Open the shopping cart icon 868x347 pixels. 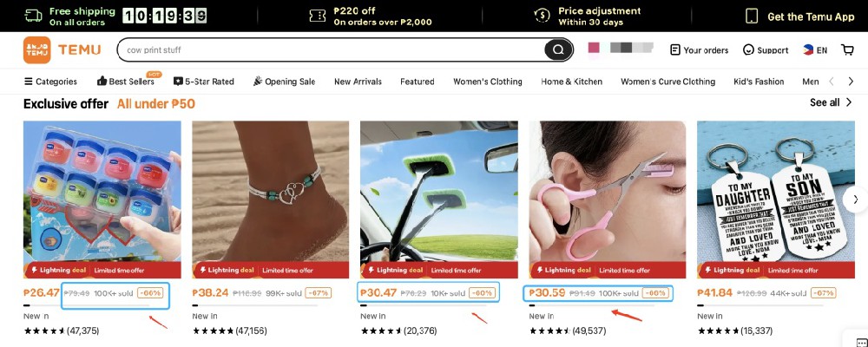(x=847, y=49)
